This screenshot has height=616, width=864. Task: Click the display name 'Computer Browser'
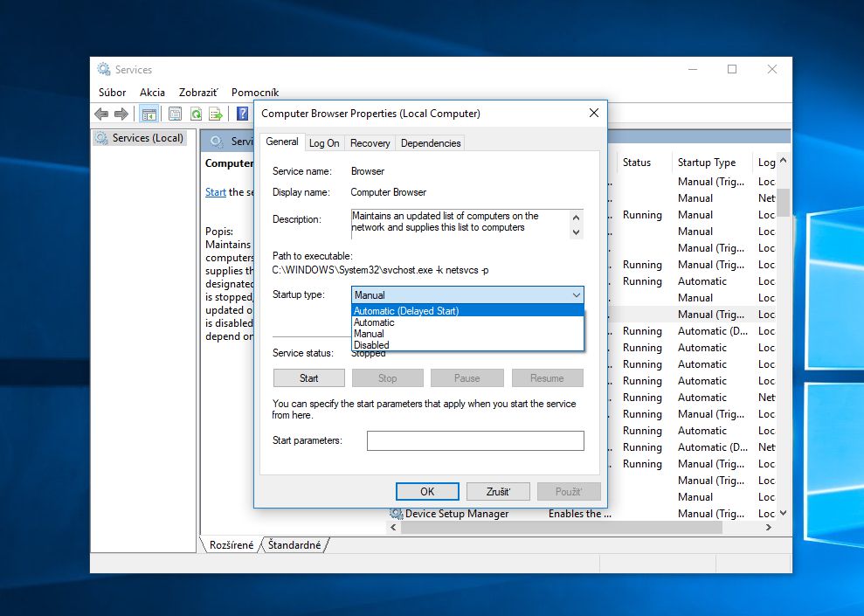(x=389, y=192)
